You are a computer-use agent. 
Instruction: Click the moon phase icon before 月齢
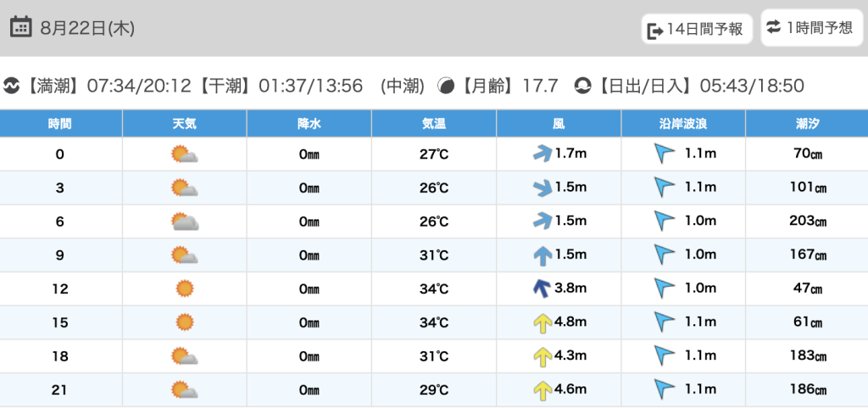[446, 86]
